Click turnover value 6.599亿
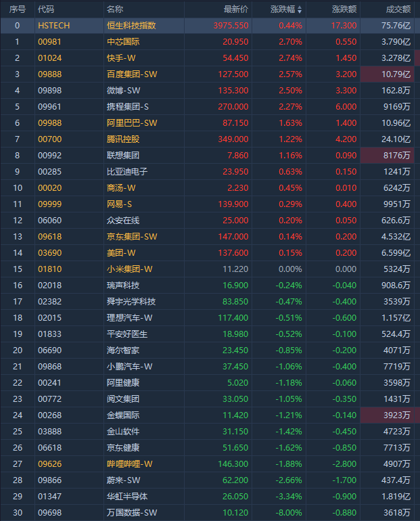Viewport: 420px width, 521px height. tap(396, 253)
